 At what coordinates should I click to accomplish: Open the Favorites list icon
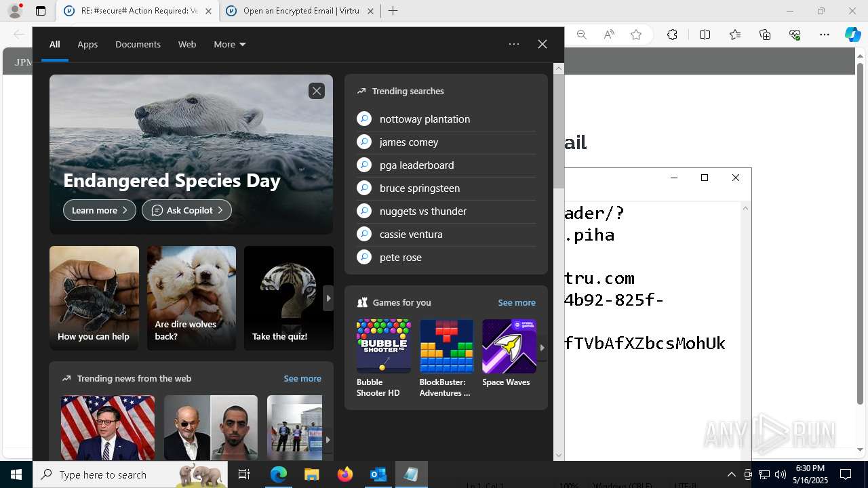735,35
